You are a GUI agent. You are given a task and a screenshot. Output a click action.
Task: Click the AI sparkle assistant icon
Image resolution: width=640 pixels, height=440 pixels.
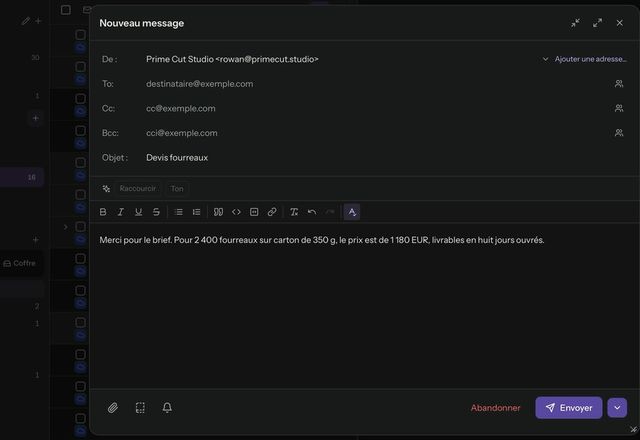pos(106,189)
